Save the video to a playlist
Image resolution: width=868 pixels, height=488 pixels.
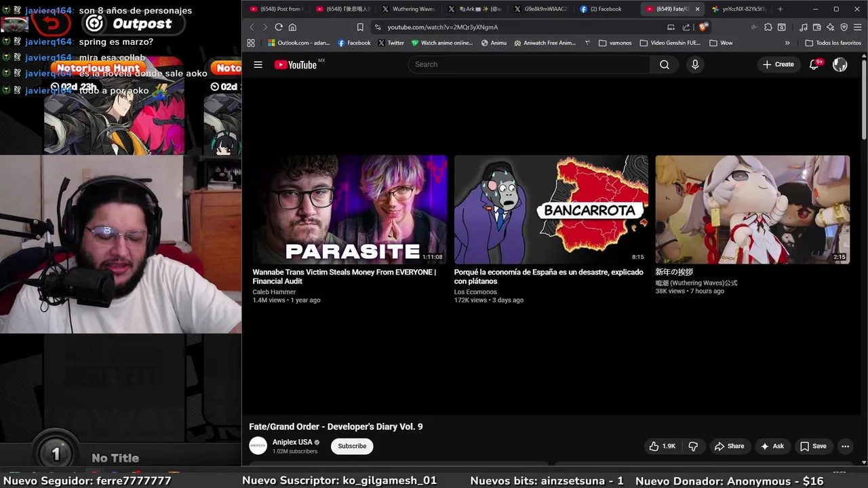(813, 446)
